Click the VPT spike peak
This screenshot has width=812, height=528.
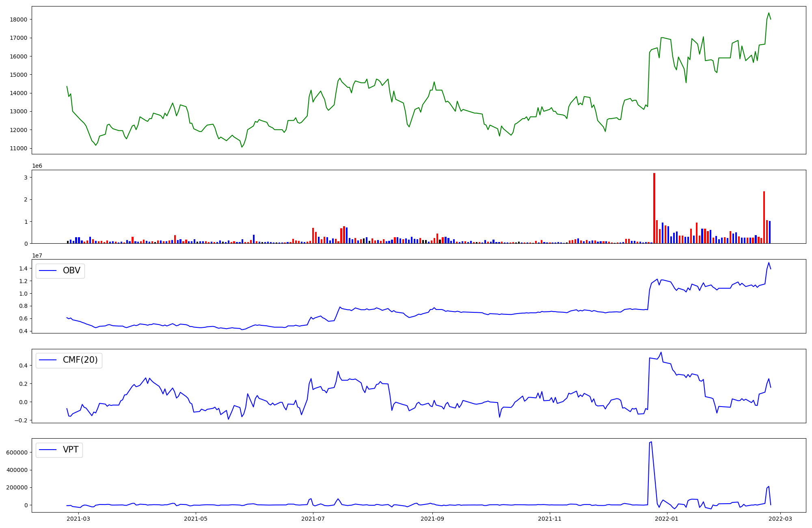click(651, 442)
